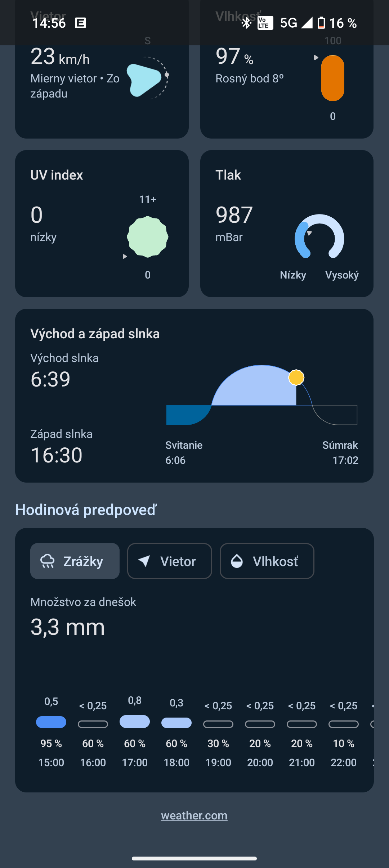This screenshot has width=389, height=868.
Task: Tap the yellow sun on sunrise chart
Action: pos(296,378)
